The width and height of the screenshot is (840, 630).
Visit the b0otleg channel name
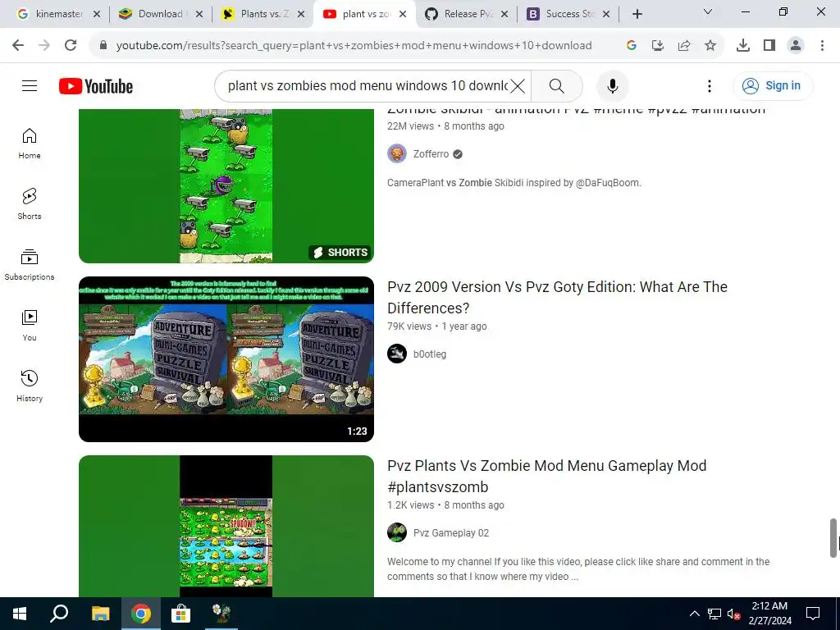click(430, 354)
